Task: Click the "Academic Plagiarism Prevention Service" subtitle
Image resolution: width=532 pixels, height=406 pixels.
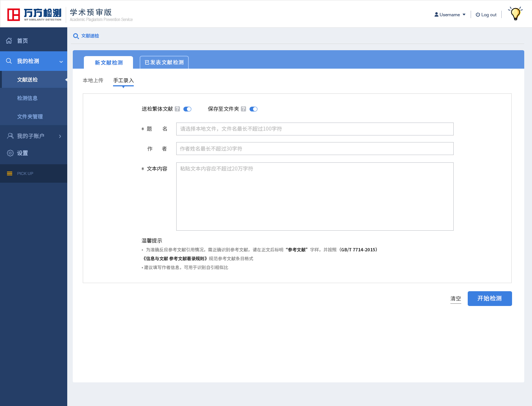Action: tap(101, 20)
